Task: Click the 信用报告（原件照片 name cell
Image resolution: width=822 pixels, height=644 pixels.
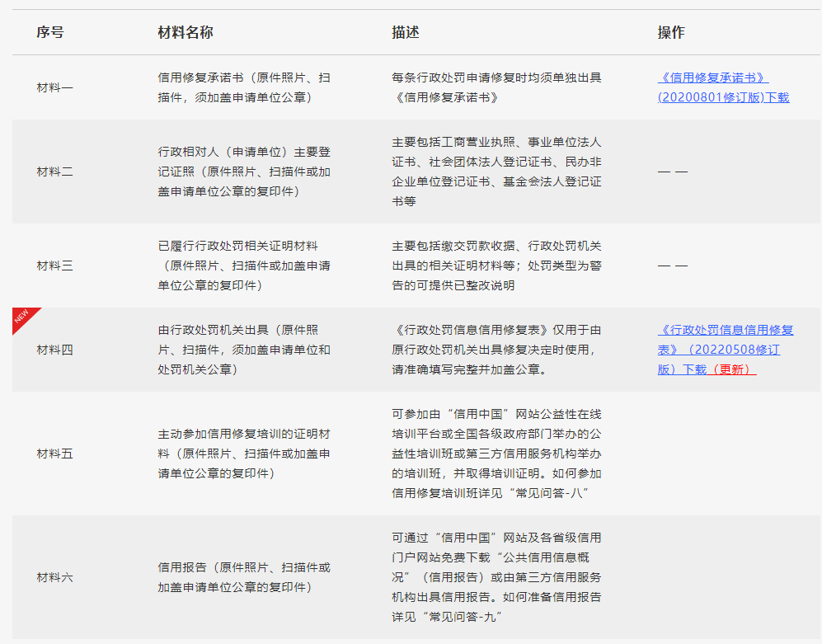Action: point(244,577)
